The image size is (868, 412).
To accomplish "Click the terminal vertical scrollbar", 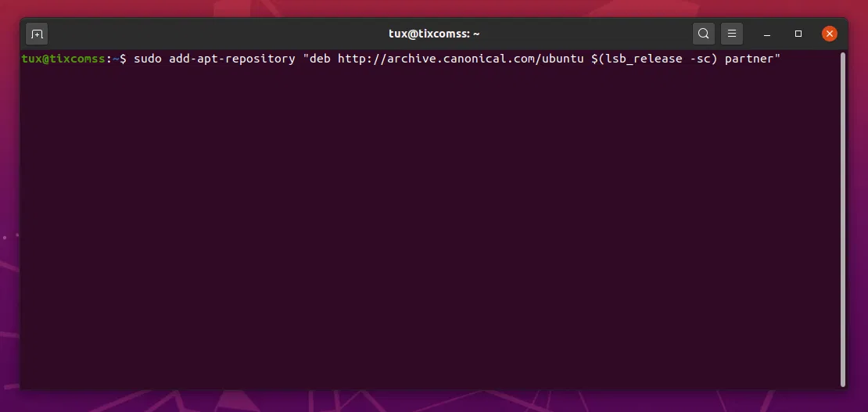I will pyautogui.click(x=842, y=219).
